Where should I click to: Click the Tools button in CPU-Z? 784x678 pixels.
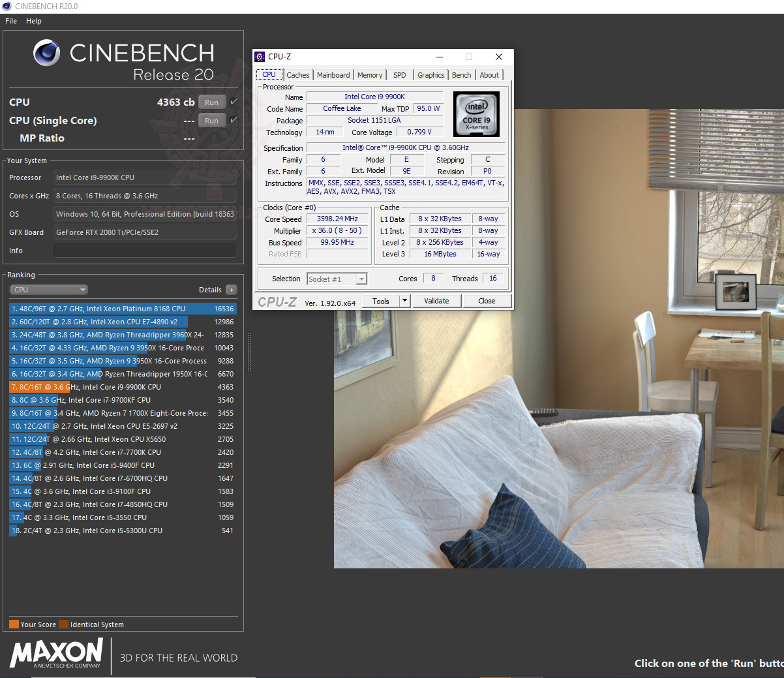point(381,301)
